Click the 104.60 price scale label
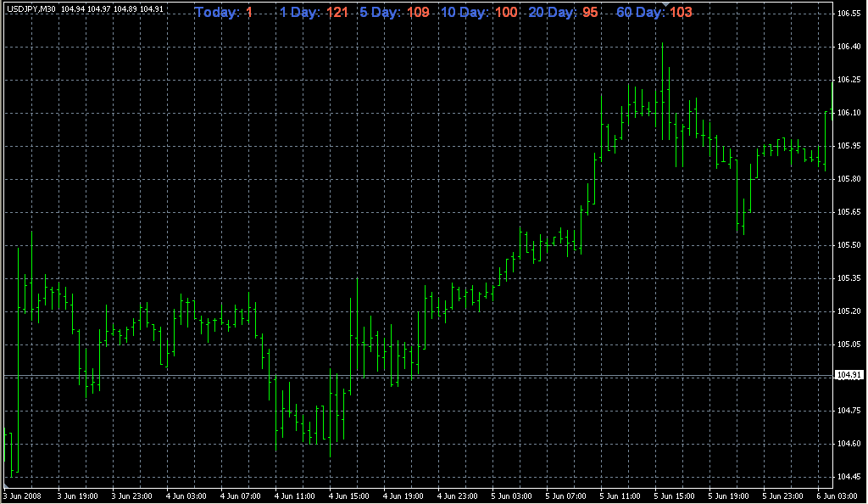The height and width of the screenshot is (504, 868). tap(849, 444)
